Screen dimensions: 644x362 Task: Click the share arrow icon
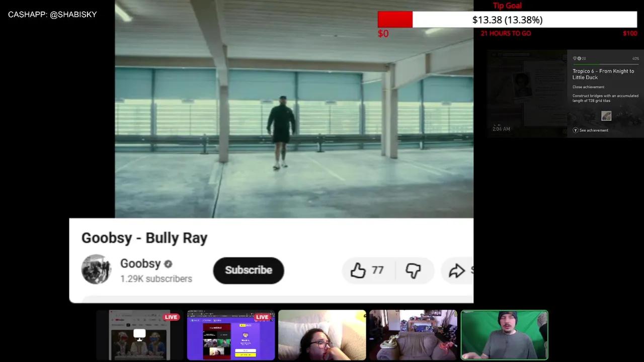[456, 270]
